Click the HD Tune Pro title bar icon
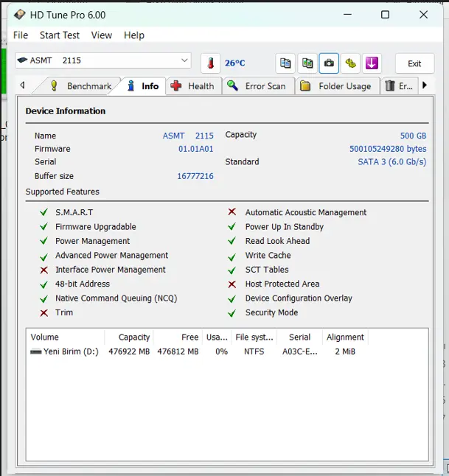The height and width of the screenshot is (476, 449). [x=20, y=15]
